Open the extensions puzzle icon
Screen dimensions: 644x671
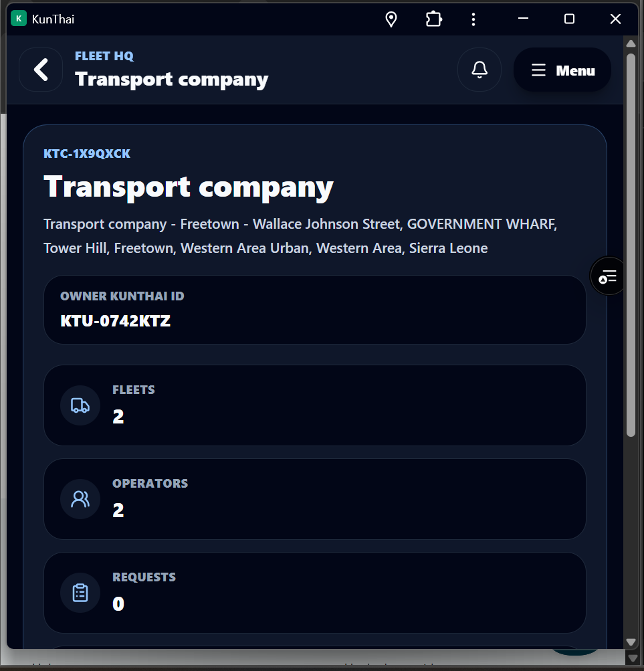pos(433,19)
